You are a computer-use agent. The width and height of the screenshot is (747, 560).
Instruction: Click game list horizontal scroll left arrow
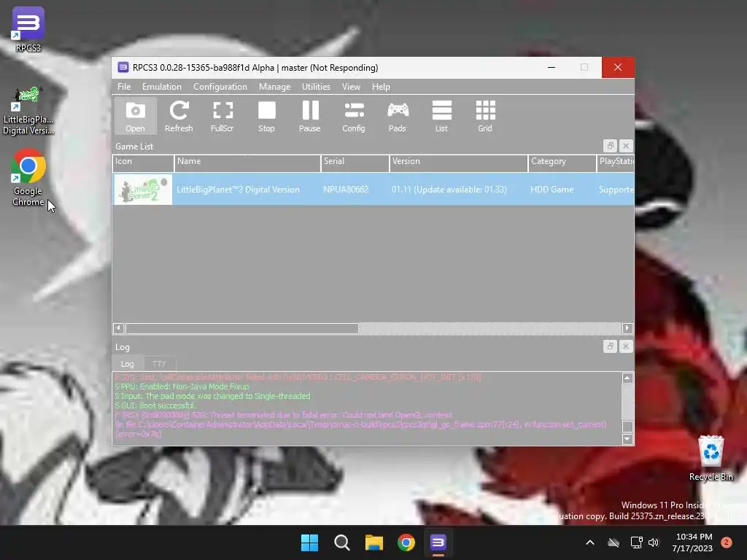(x=119, y=328)
